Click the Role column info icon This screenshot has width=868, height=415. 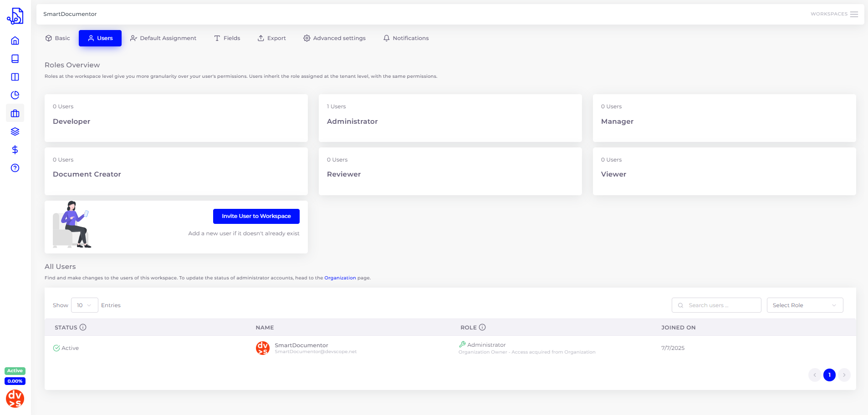pyautogui.click(x=482, y=327)
